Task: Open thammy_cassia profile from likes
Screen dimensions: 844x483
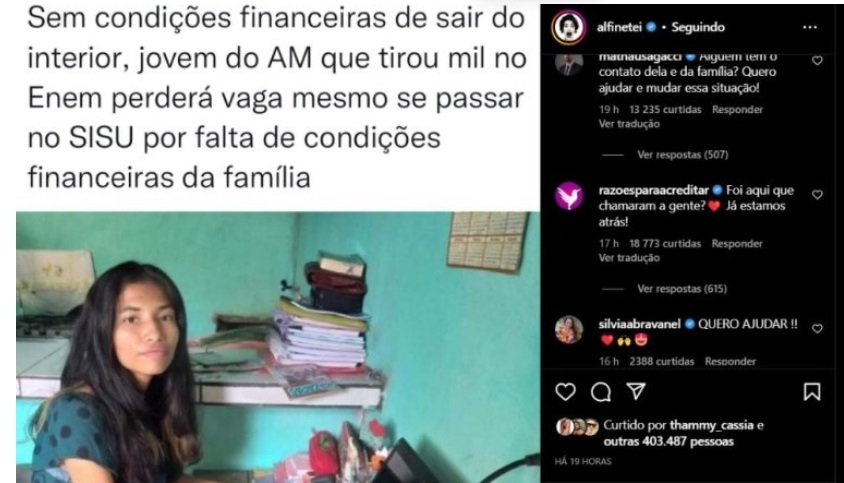Action: tap(711, 425)
